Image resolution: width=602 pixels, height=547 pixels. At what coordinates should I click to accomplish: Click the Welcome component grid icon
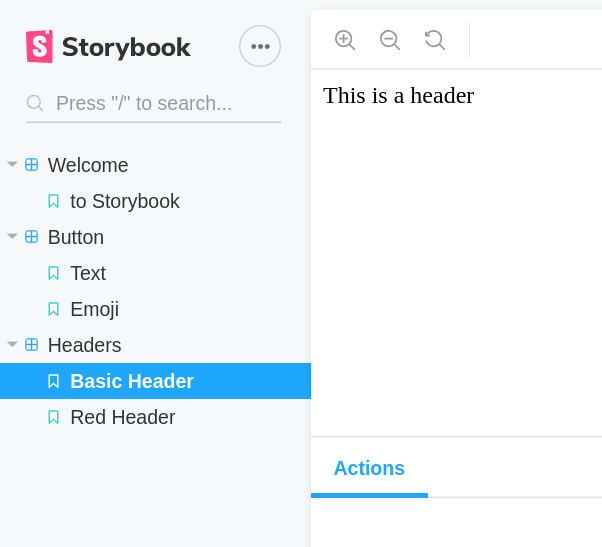tap(31, 165)
